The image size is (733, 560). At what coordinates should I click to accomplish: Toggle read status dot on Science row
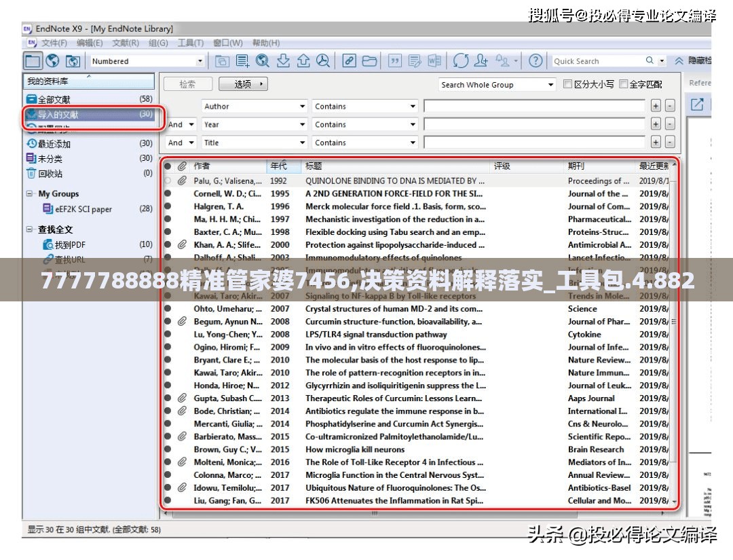point(168,309)
